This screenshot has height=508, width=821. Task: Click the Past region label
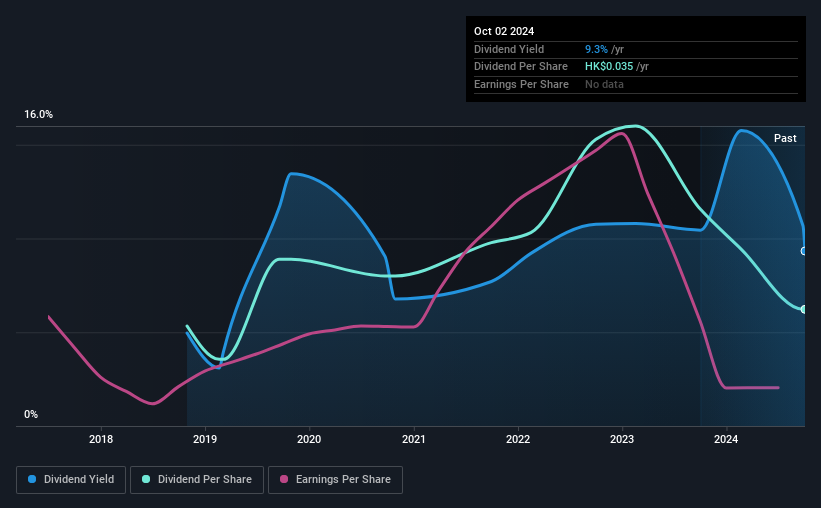click(x=785, y=139)
